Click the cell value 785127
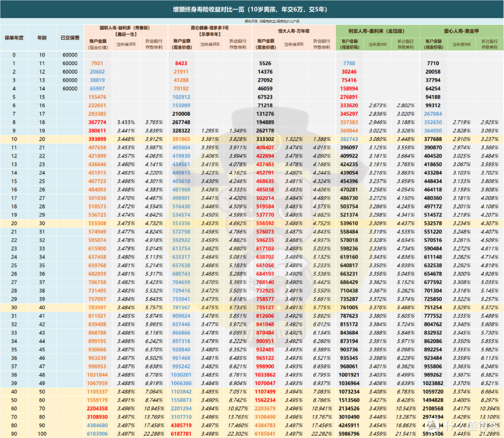Image resolution: width=504 pixels, height=438 pixels. [x=265, y=307]
